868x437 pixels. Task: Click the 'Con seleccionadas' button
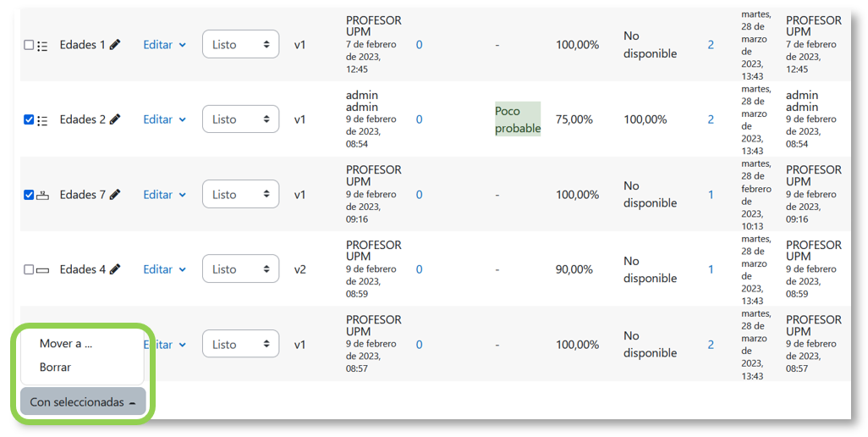click(x=83, y=402)
